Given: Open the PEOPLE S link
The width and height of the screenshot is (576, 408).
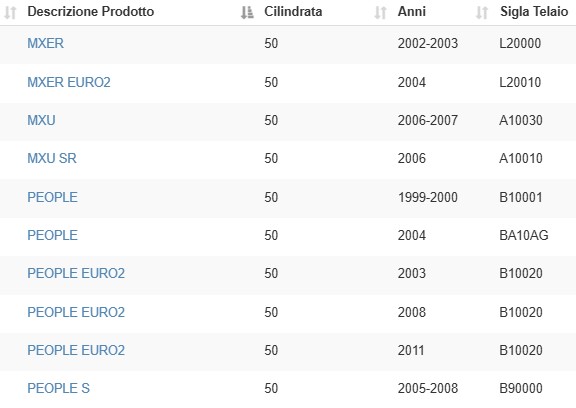Looking at the screenshot, I should [x=59, y=389].
